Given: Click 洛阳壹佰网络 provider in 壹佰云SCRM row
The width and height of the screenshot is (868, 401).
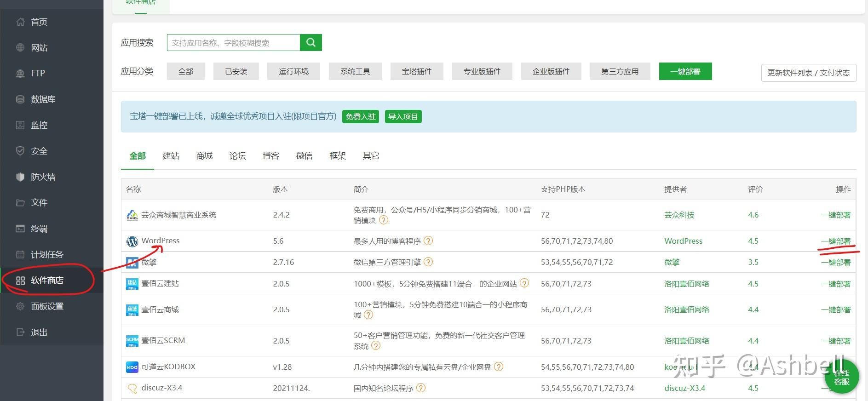Looking at the screenshot, I should point(687,341).
